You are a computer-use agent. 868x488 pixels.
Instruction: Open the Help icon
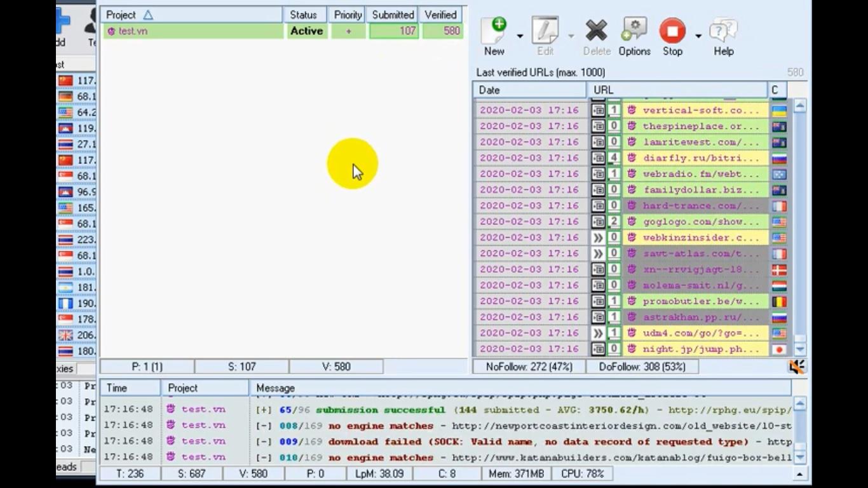[722, 30]
